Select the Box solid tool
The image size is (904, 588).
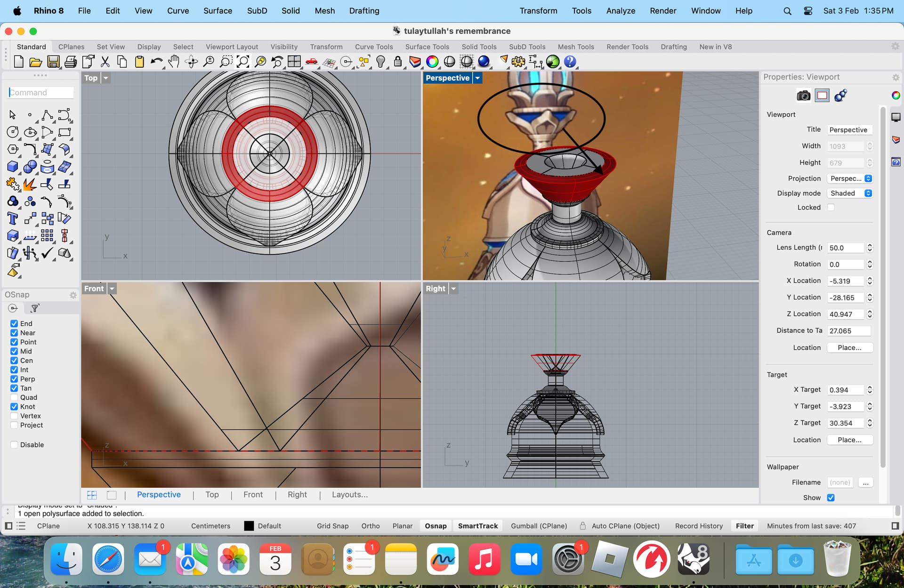[13, 167]
